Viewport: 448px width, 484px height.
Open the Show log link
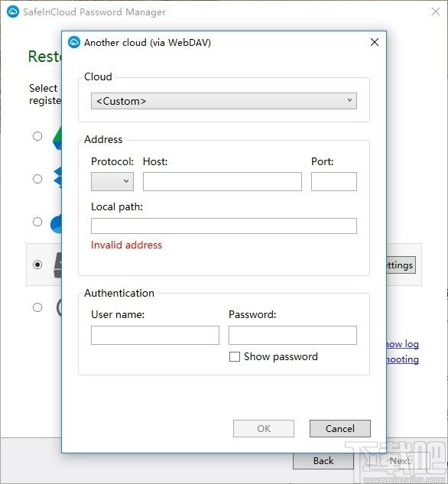pyautogui.click(x=403, y=344)
